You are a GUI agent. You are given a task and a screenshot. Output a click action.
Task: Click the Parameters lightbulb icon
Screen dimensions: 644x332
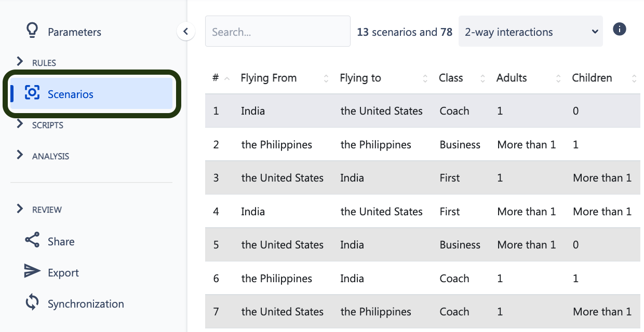pos(32,31)
